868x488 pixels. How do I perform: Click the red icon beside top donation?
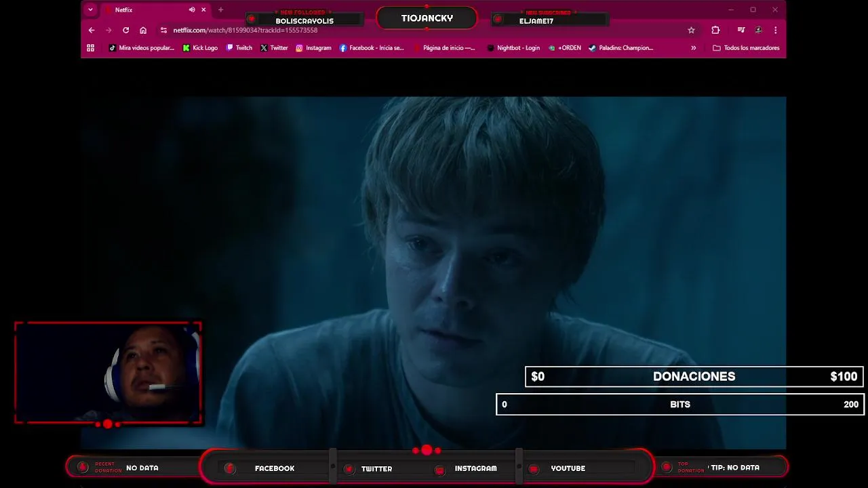(666, 467)
